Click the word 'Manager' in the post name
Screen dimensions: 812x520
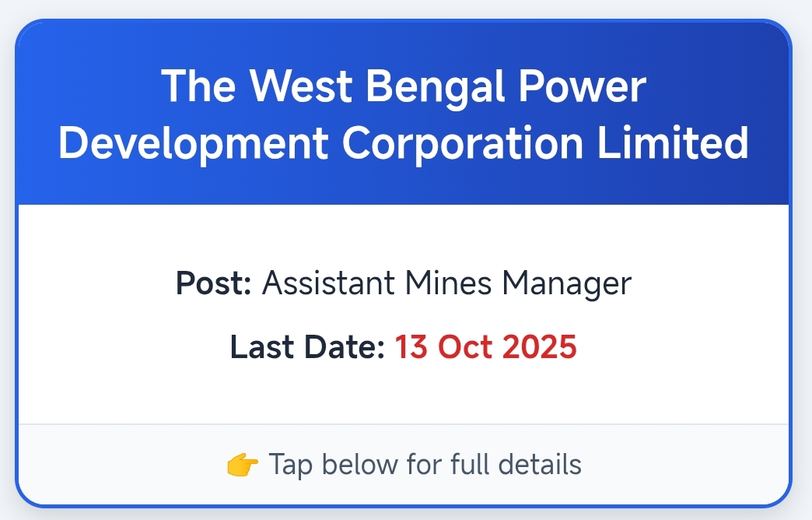(x=566, y=283)
